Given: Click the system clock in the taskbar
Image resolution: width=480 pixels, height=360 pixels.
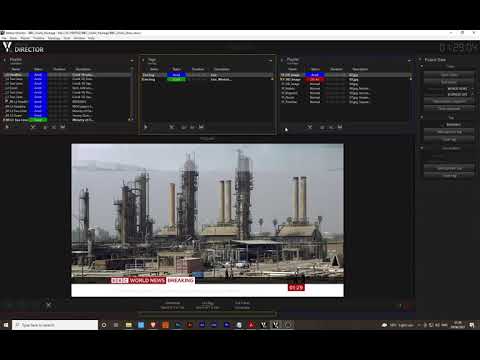Looking at the screenshot, I should tap(458, 325).
